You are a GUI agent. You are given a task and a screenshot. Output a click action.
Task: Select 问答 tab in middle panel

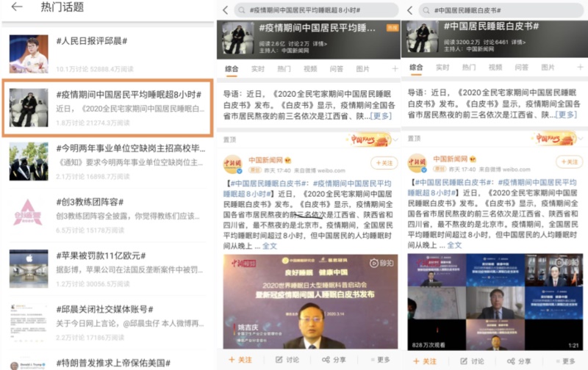click(337, 68)
